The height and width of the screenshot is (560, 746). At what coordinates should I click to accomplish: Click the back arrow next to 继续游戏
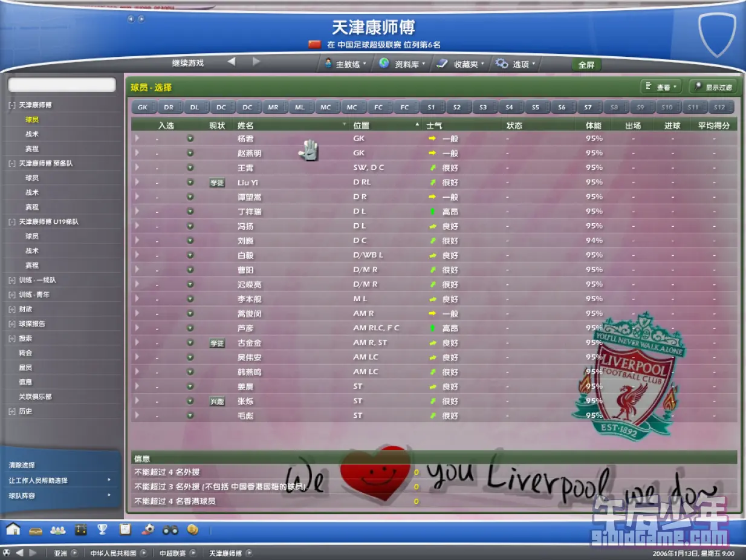pyautogui.click(x=231, y=62)
